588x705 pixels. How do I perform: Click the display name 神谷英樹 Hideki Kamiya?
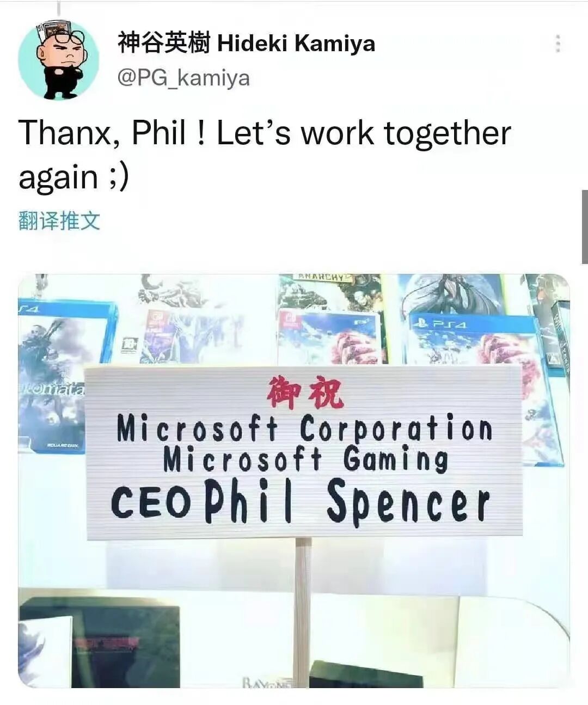tap(246, 43)
